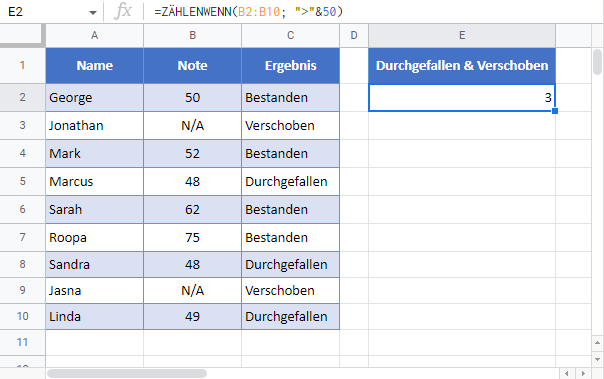The image size is (604, 379).
Task: Select row 2 header
Action: click(x=22, y=97)
